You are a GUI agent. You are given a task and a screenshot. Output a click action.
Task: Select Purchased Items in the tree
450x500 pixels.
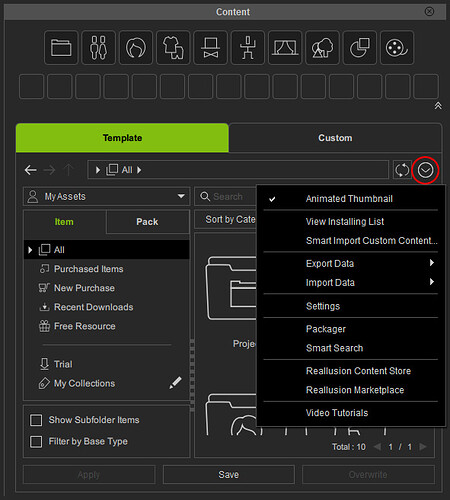coord(88,269)
